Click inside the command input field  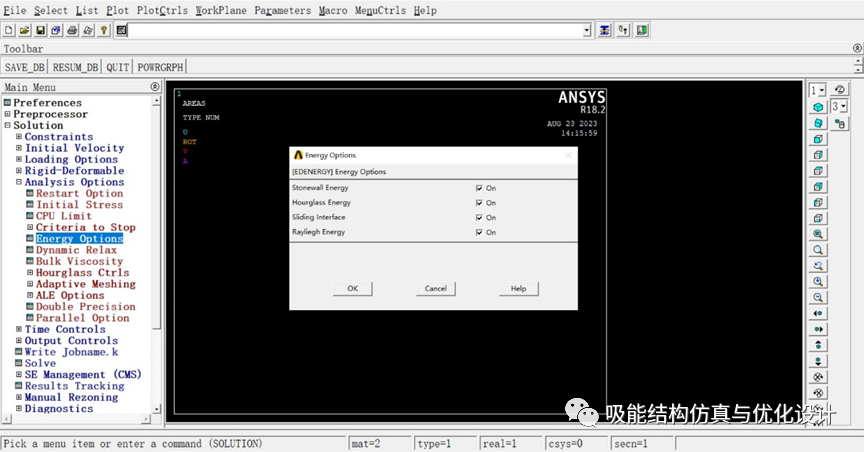click(355, 30)
